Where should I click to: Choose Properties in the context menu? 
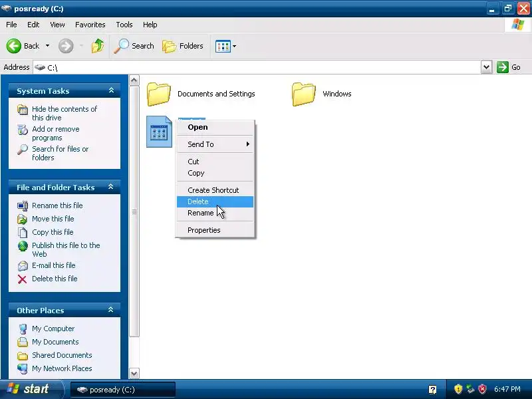[215, 230]
